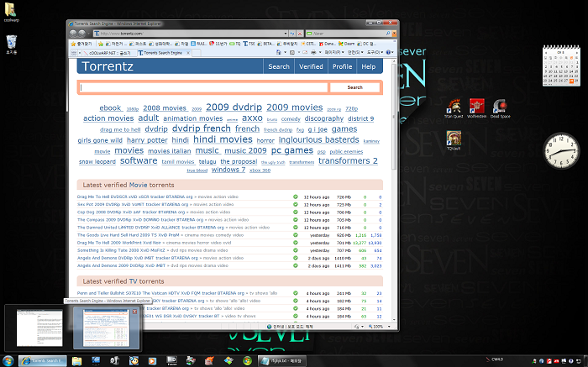Open the TQVault desktop shortcut

[x=454, y=140]
